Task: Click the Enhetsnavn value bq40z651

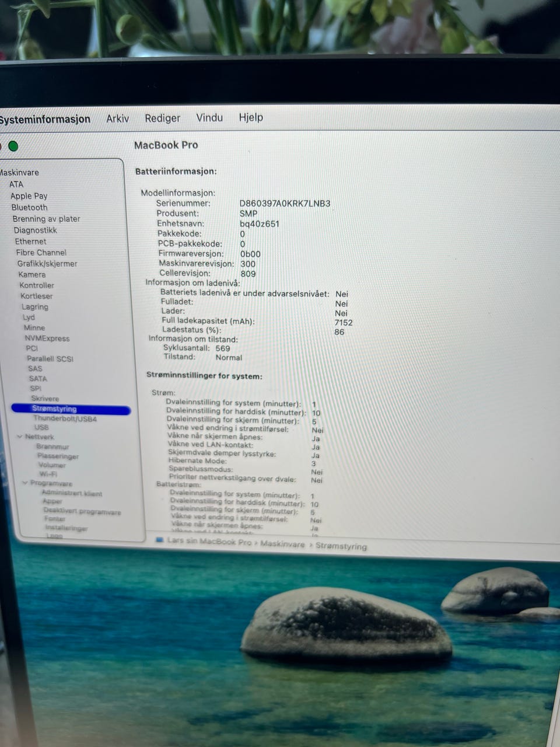Action: (260, 224)
